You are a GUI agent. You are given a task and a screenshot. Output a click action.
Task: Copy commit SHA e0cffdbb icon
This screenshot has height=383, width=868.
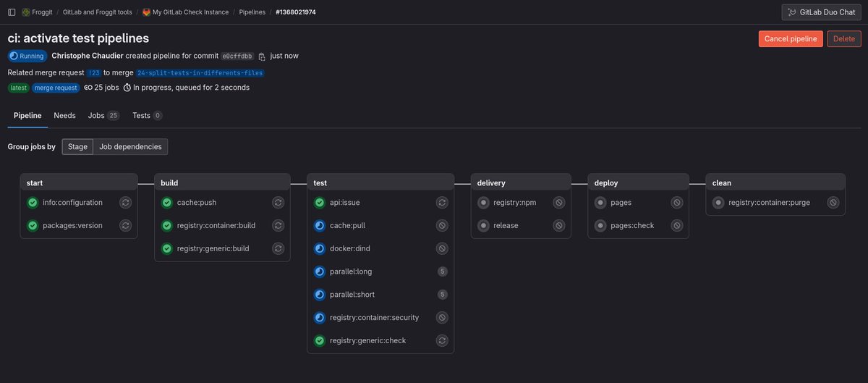262,56
